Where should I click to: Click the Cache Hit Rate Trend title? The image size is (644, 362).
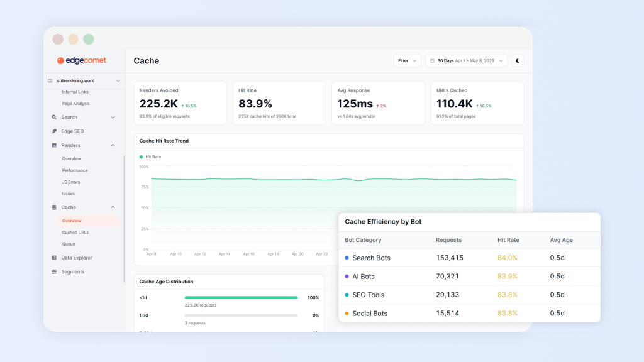[164, 141]
